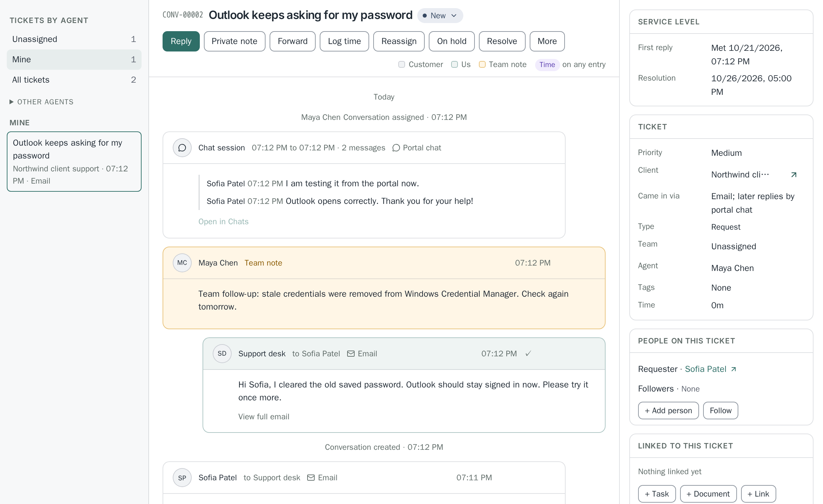This screenshot has width=823, height=504.
Task: Open the Outlook password ticket card
Action: (74, 162)
